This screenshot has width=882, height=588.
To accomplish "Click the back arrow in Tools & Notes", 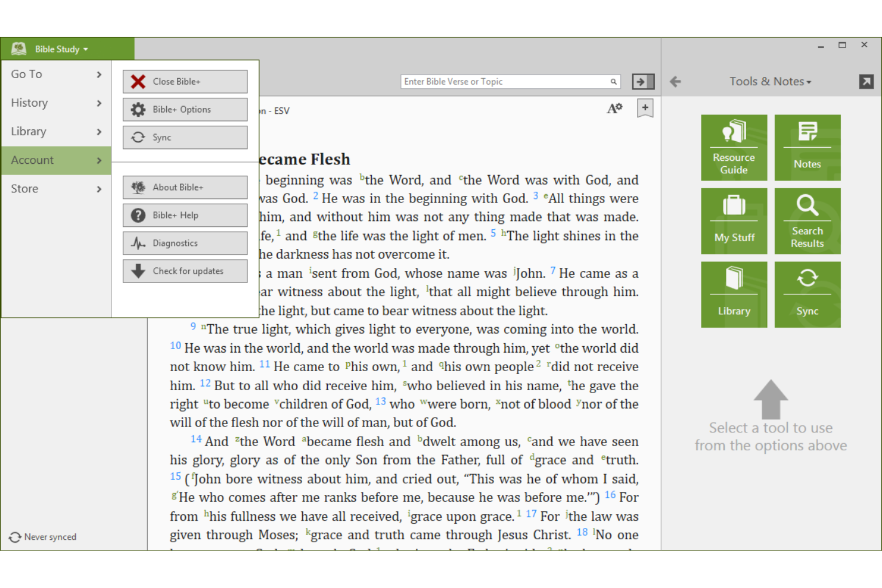I will tap(675, 82).
